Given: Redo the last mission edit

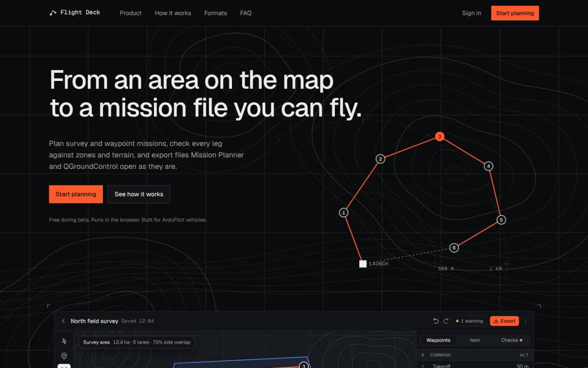Looking at the screenshot, I should (x=446, y=321).
